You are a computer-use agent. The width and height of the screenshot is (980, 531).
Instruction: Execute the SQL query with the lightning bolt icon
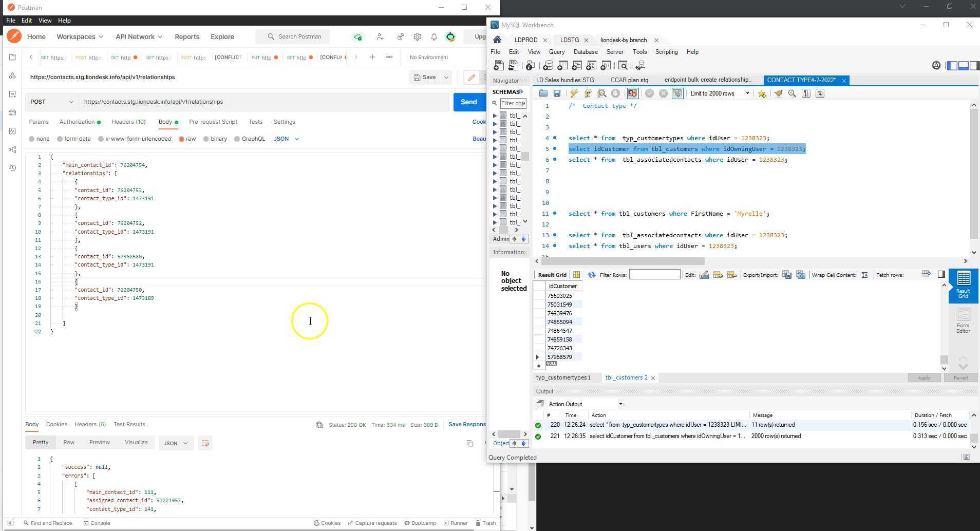(574, 93)
